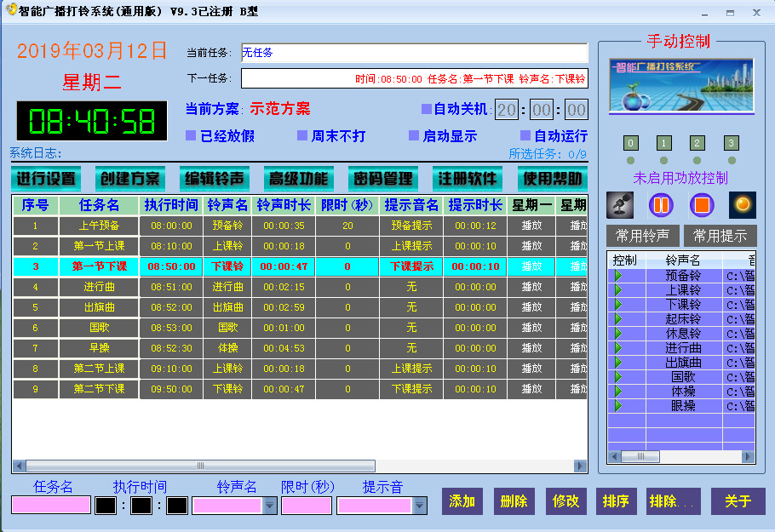The image size is (775, 532).
Task: Open the 编辑铃声 menu
Action: click(214, 179)
